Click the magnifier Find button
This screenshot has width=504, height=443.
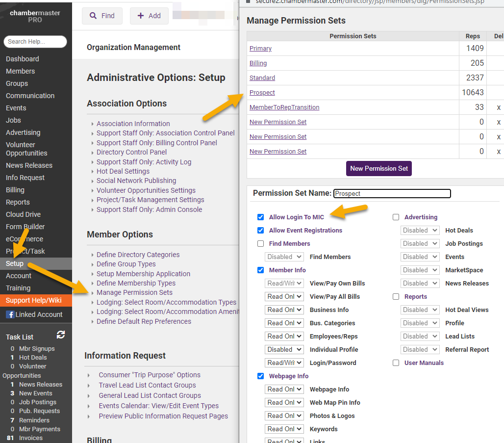102,16
